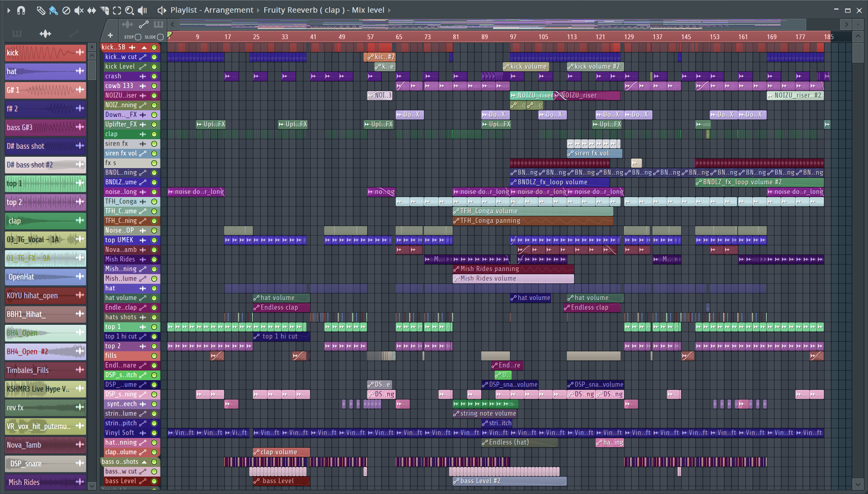Mute the Mish Rides track

[154, 260]
